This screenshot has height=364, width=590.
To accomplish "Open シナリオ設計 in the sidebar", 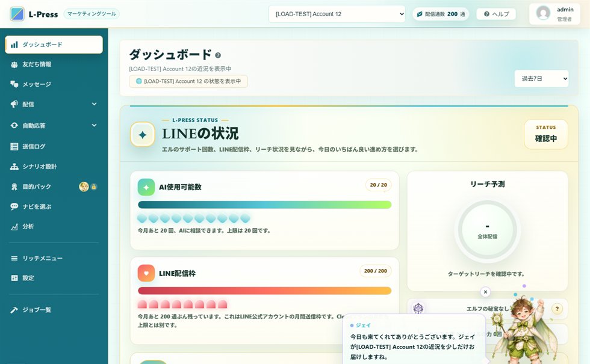I will [54, 166].
